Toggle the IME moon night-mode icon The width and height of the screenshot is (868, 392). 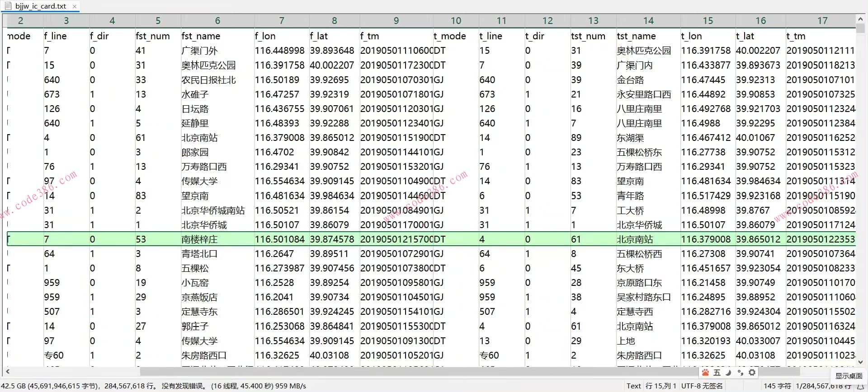(728, 373)
